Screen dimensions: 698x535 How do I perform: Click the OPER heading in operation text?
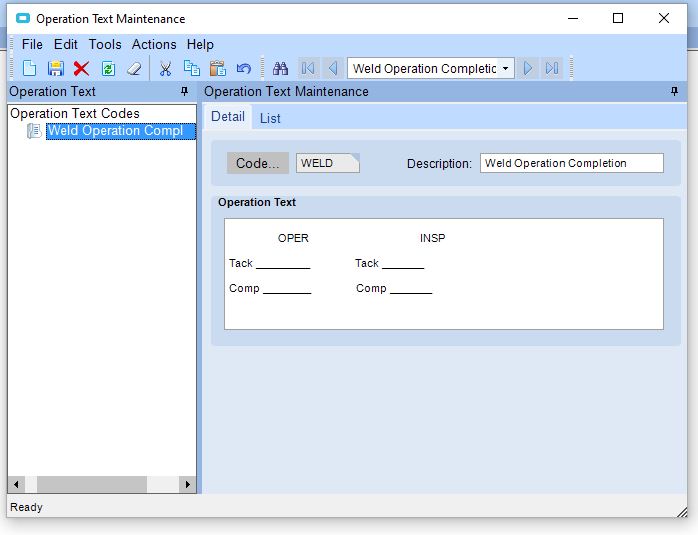(293, 238)
